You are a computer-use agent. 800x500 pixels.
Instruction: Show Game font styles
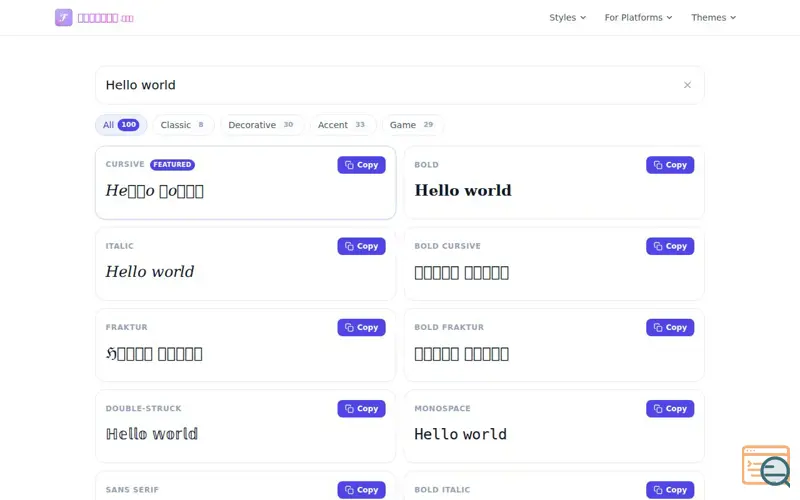tap(412, 125)
